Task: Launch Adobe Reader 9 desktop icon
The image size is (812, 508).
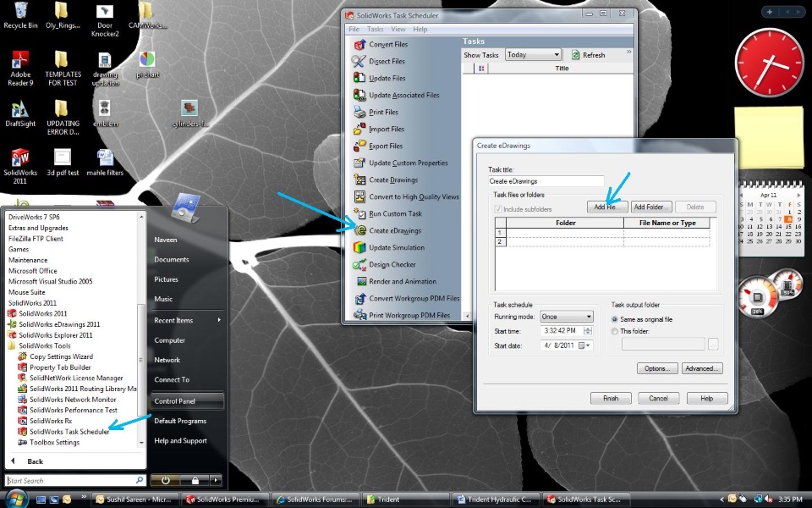Action: point(20,69)
